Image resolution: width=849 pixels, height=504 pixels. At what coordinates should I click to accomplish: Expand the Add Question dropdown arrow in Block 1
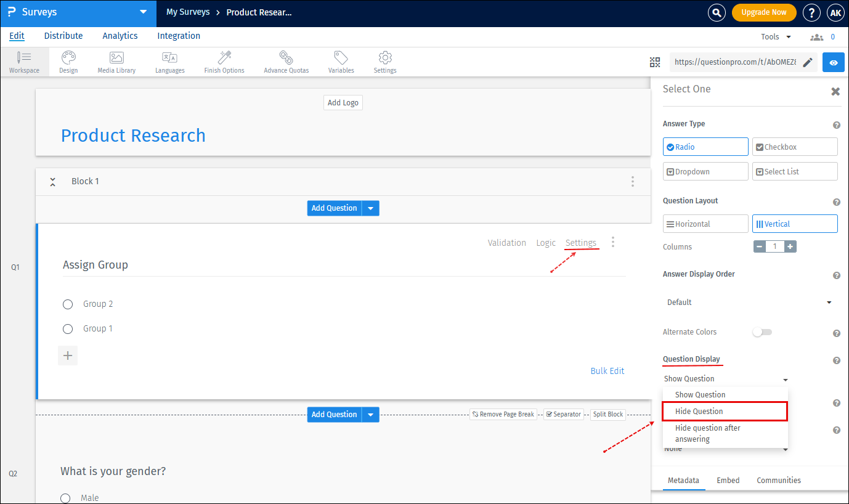[370, 208]
